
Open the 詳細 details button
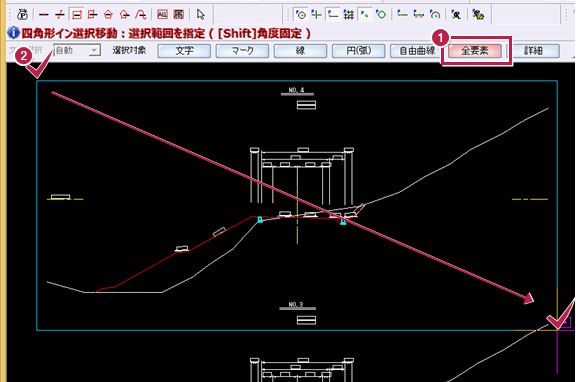click(533, 51)
